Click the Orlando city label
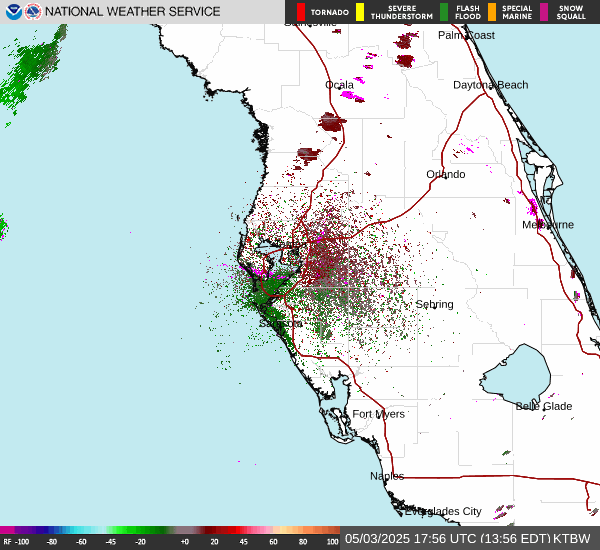 click(x=446, y=175)
